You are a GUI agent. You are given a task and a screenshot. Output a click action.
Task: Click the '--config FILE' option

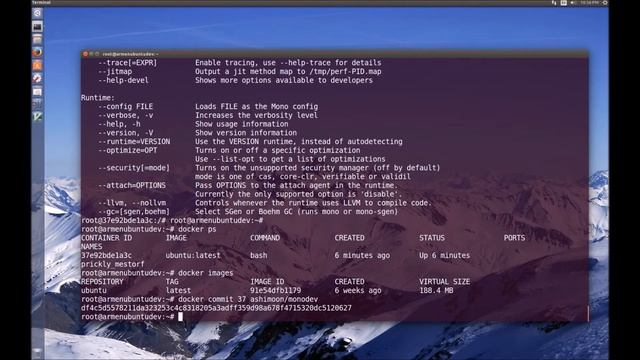pyautogui.click(x=125, y=107)
